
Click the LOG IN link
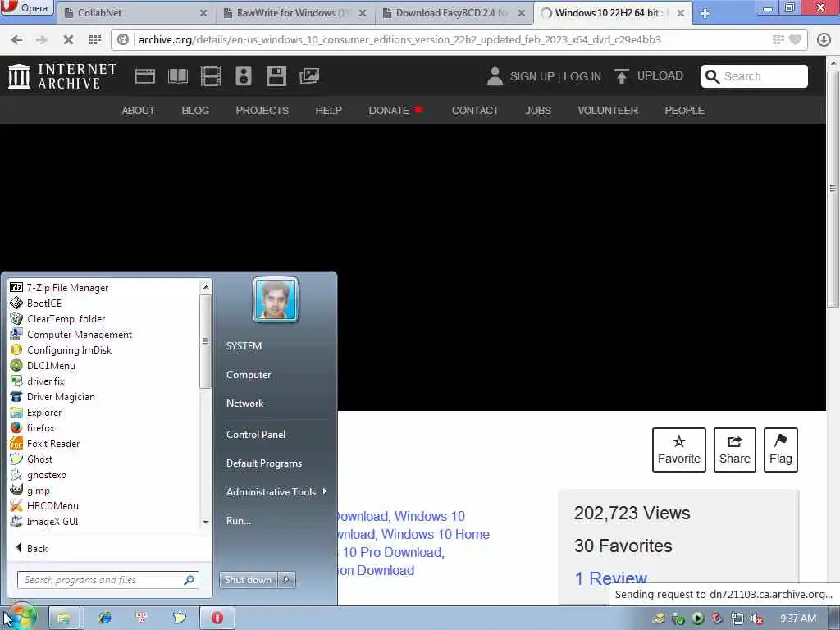pyautogui.click(x=582, y=76)
